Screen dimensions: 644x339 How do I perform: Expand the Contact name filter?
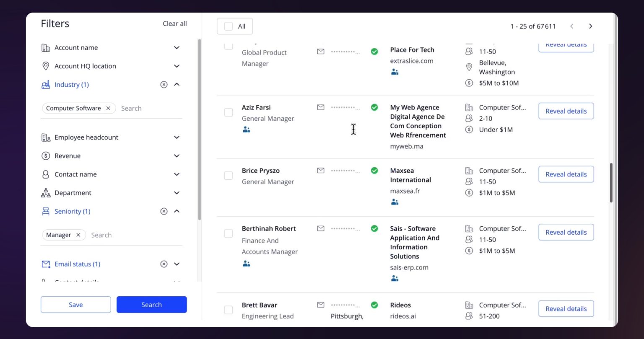(x=177, y=174)
